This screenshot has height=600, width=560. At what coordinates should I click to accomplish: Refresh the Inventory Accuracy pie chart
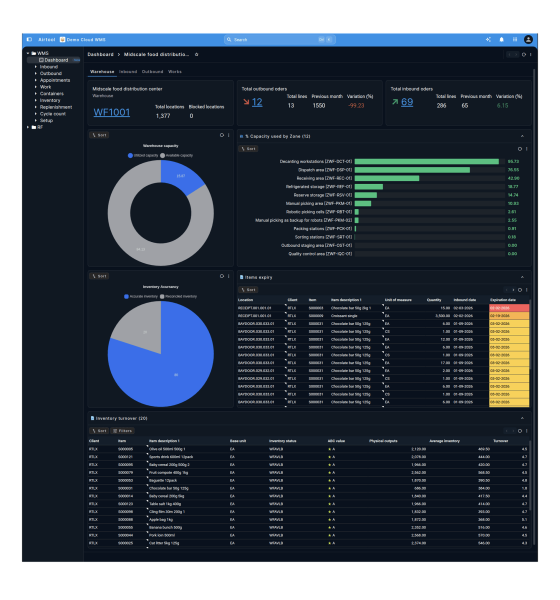pos(222,276)
